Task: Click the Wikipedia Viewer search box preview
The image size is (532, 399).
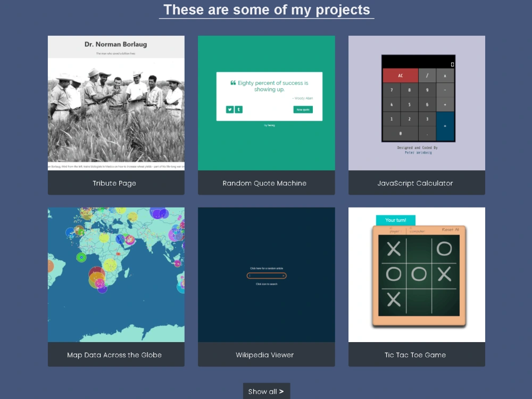Action: [267, 276]
